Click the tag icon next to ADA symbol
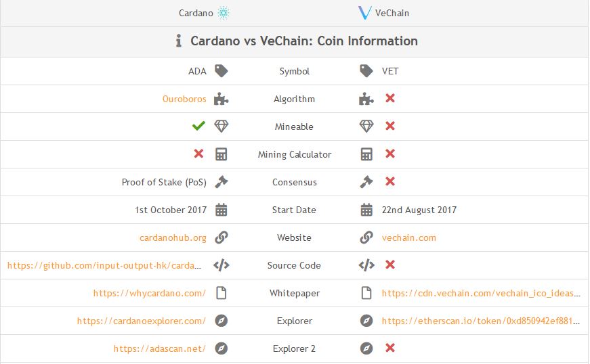 tap(222, 70)
